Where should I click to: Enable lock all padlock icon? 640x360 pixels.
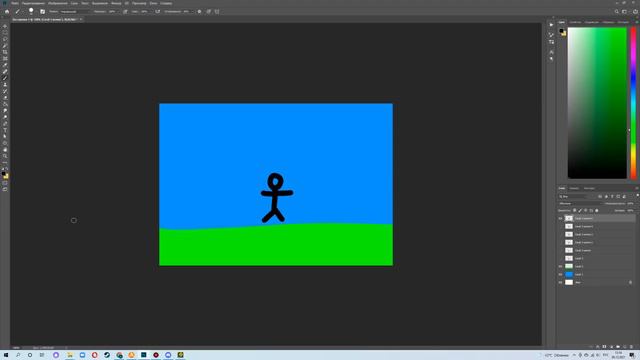[x=597, y=210]
